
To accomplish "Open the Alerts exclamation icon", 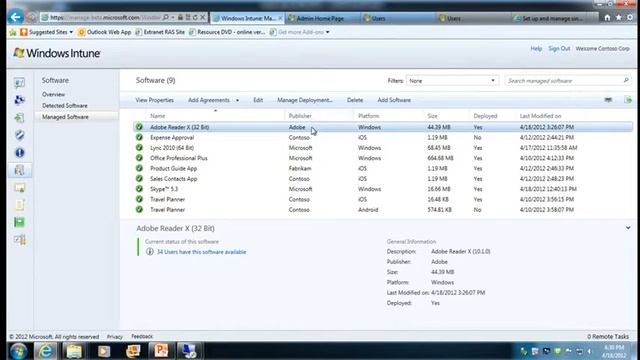I will tap(19, 153).
